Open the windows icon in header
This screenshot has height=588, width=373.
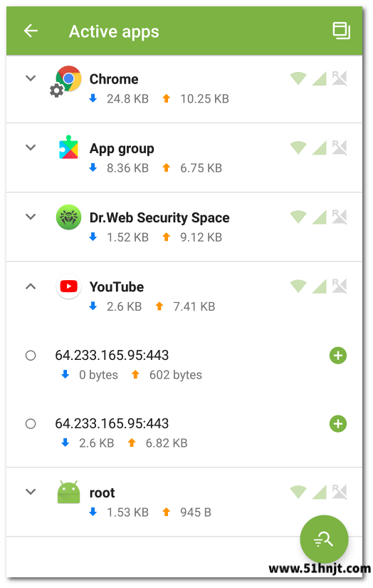[342, 31]
